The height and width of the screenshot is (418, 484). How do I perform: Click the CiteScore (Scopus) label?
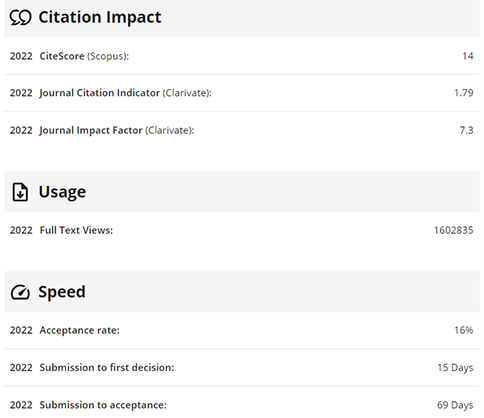click(x=84, y=56)
